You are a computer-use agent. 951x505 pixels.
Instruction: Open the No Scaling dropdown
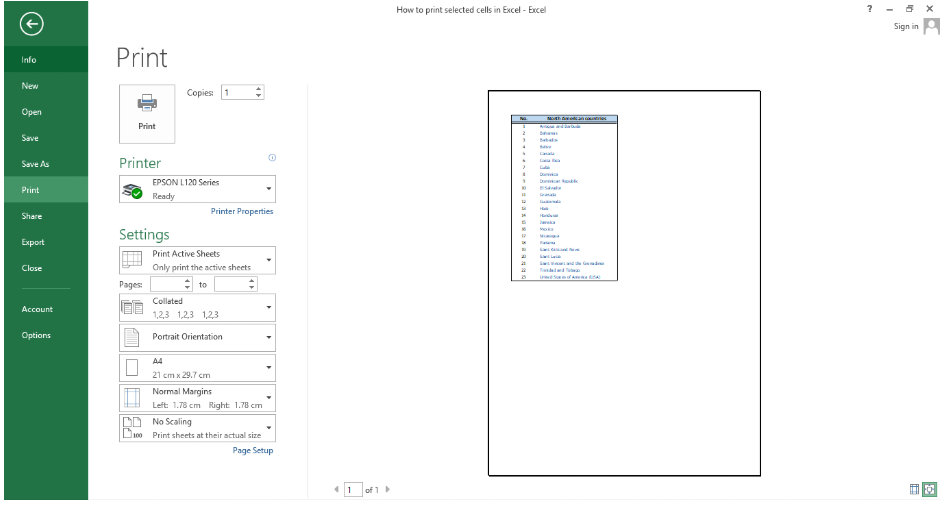(269, 428)
